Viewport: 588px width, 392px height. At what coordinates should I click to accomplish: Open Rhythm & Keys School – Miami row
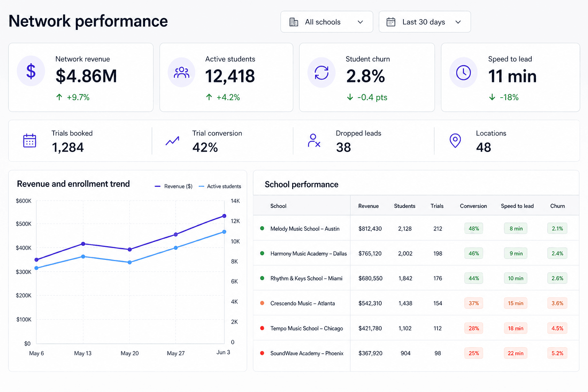(x=416, y=278)
